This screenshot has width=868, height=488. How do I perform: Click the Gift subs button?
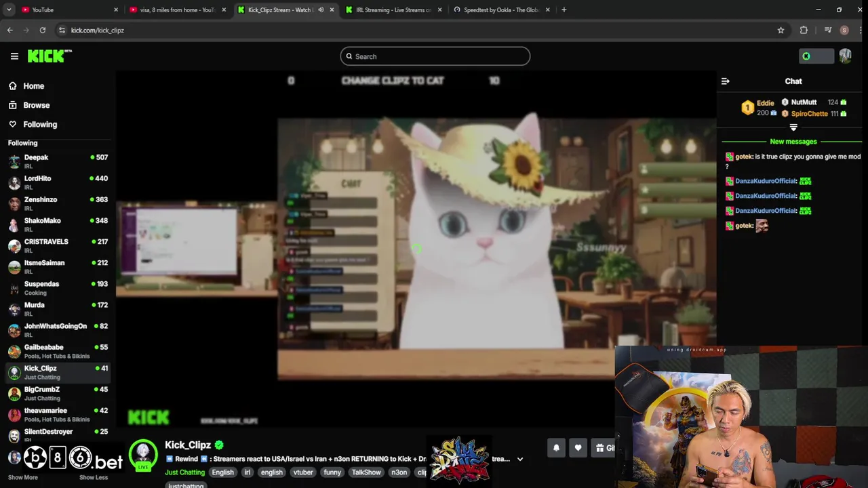click(x=602, y=447)
